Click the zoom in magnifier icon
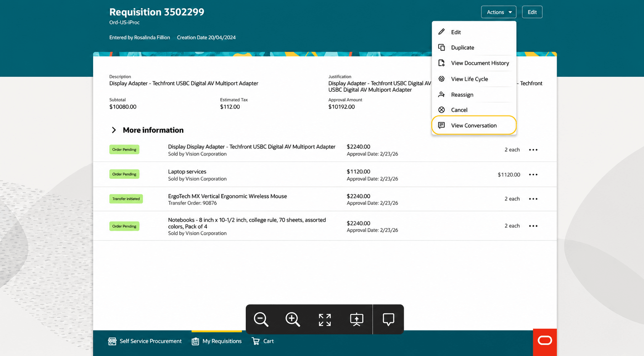Viewport: 644px width, 356px height. [293, 319]
